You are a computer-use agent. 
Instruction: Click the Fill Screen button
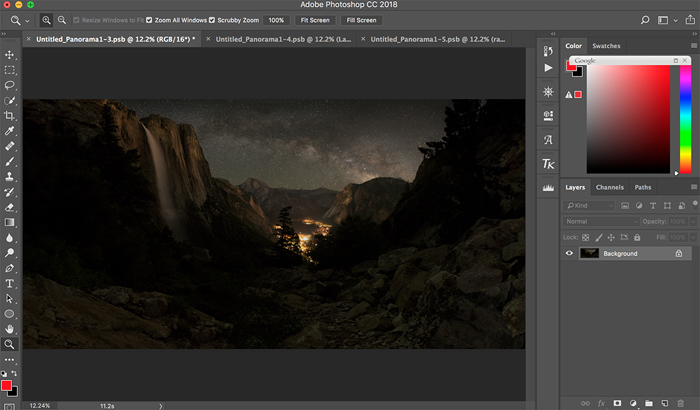(361, 20)
